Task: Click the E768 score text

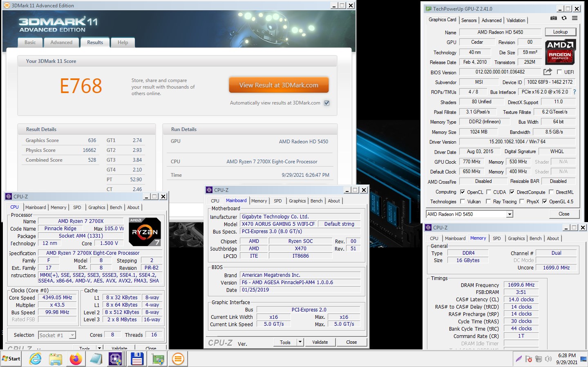Action: pos(81,86)
